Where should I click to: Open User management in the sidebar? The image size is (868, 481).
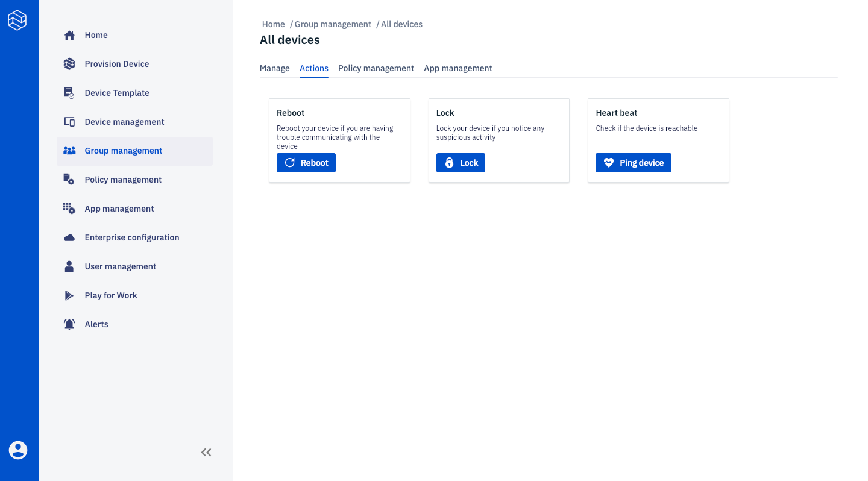click(121, 266)
